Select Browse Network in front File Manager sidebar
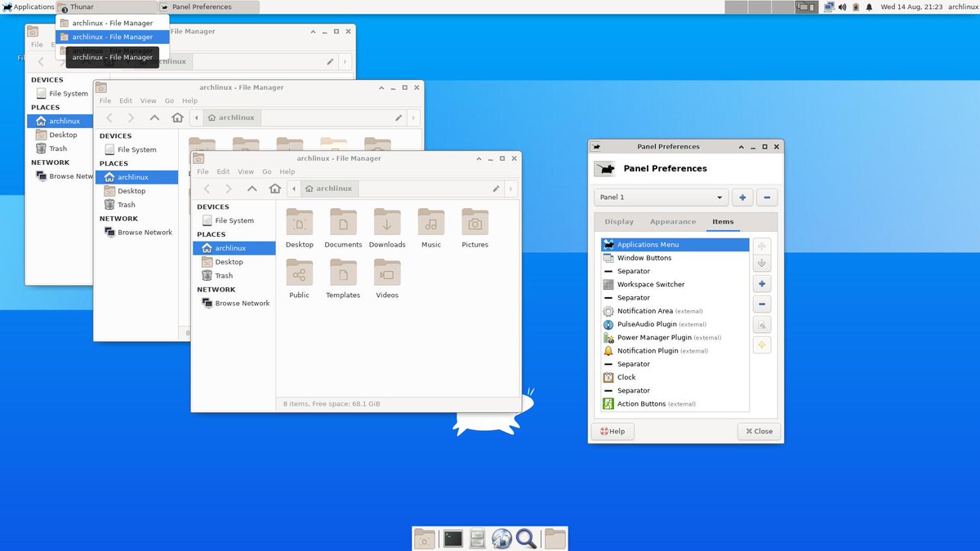 pyautogui.click(x=234, y=303)
